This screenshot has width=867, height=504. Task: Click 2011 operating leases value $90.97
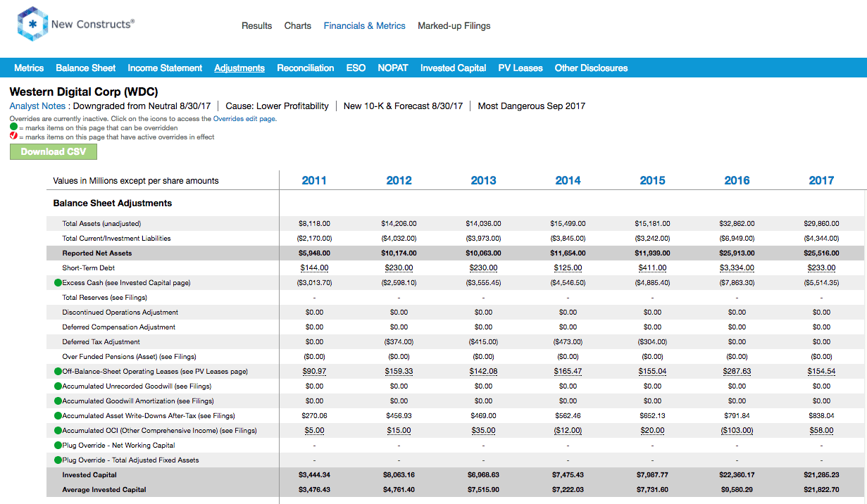point(314,372)
